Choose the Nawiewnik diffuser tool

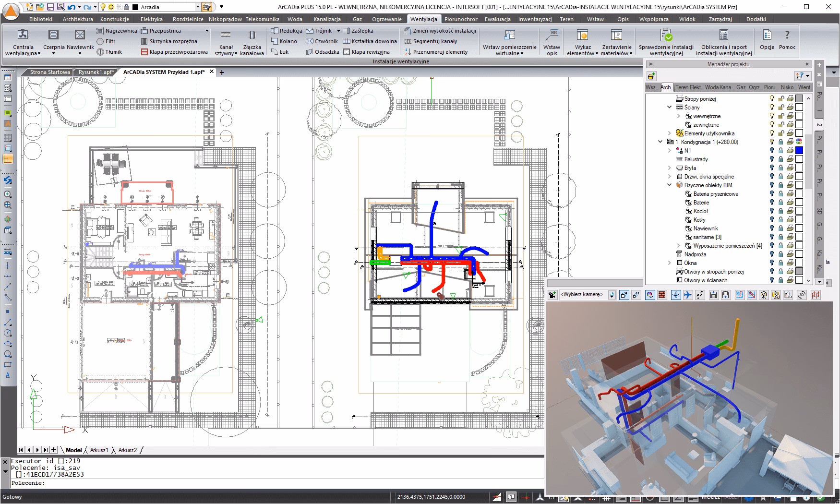(x=80, y=42)
